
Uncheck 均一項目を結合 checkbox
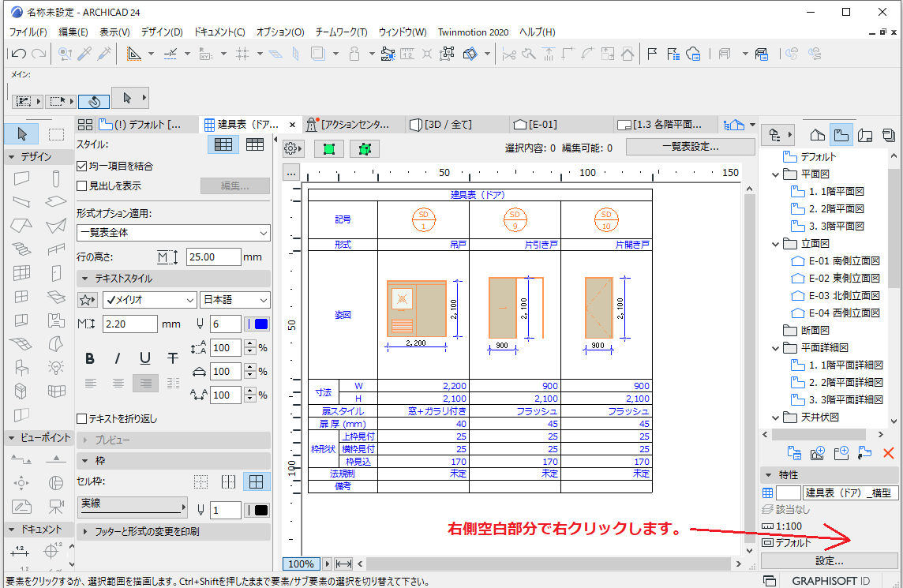pyautogui.click(x=82, y=167)
